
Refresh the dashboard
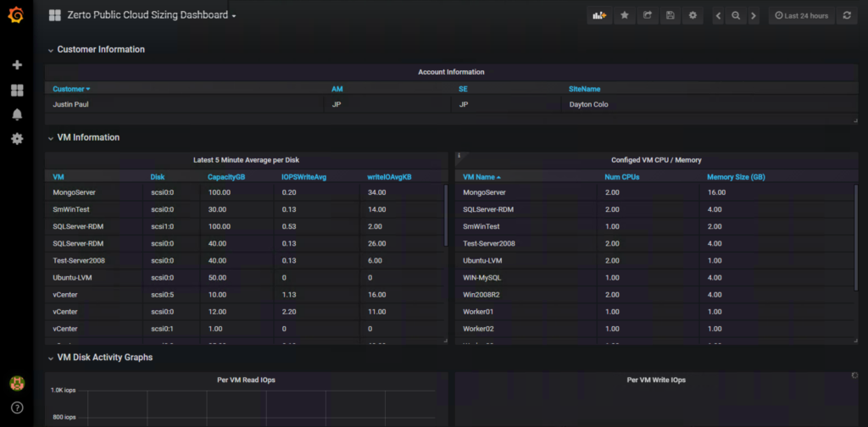click(847, 15)
